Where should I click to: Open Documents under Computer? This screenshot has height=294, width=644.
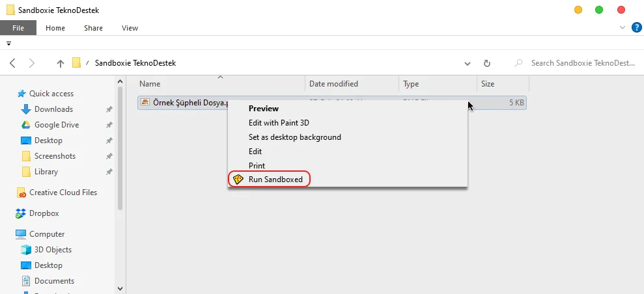[54, 281]
